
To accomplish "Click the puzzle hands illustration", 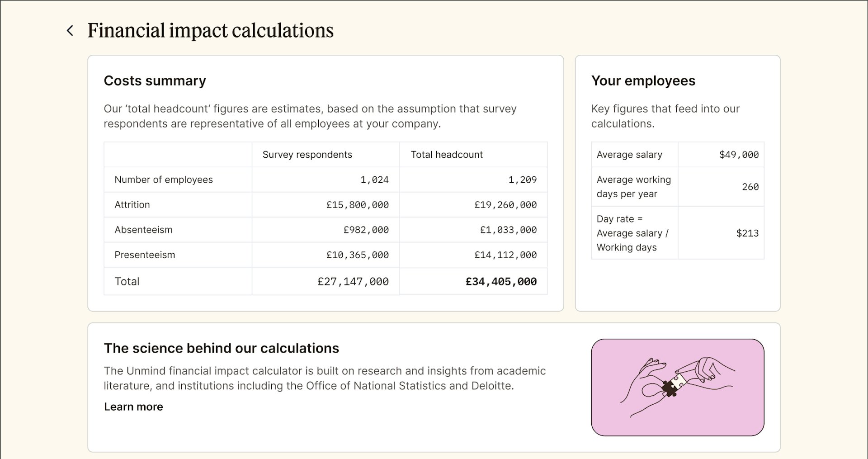I will pyautogui.click(x=677, y=387).
